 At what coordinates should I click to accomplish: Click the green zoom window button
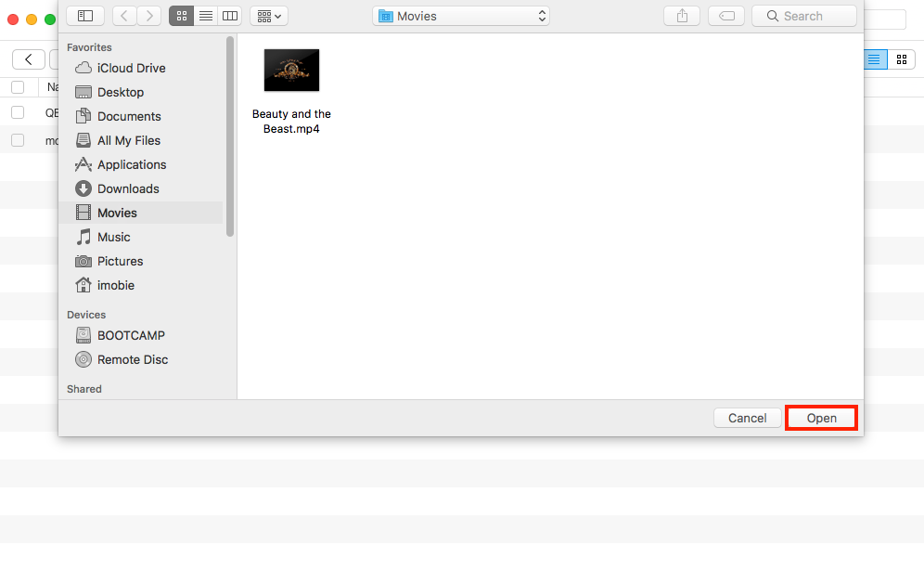[x=51, y=19]
